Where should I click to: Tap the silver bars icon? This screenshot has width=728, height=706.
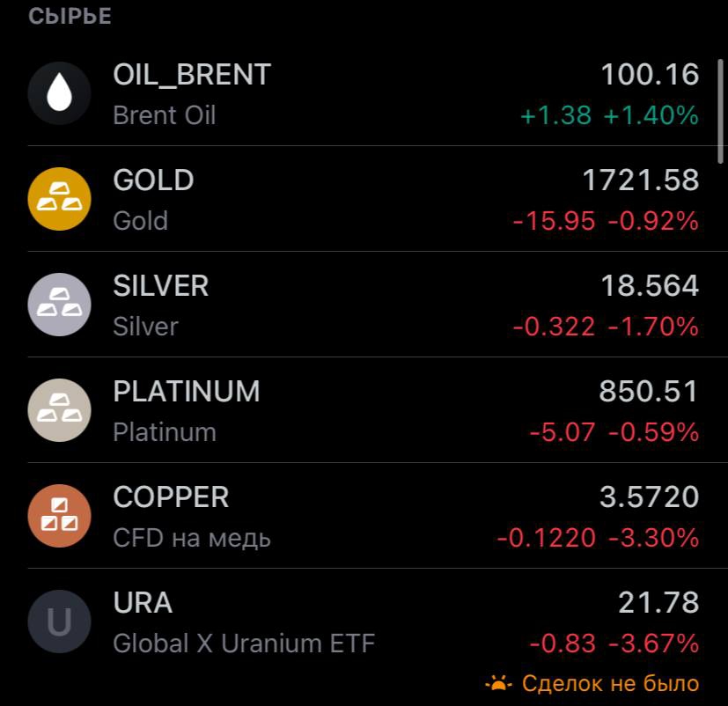(60, 305)
